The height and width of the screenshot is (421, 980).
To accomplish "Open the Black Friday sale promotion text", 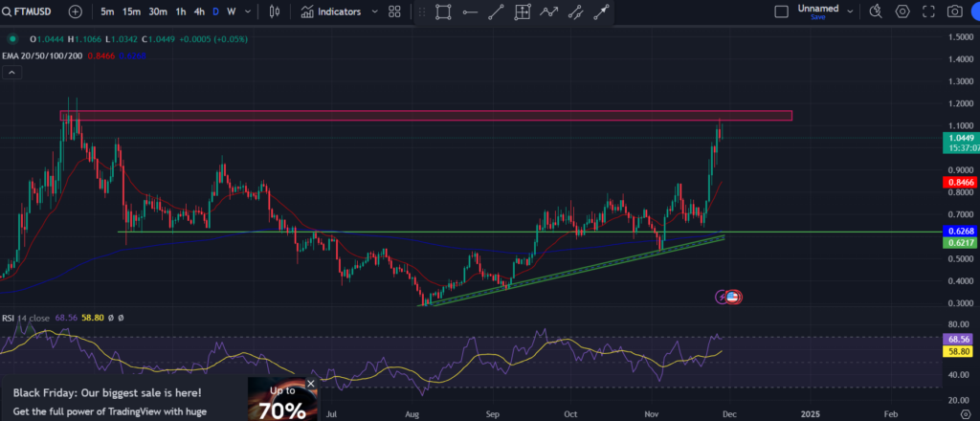I will [x=110, y=402].
